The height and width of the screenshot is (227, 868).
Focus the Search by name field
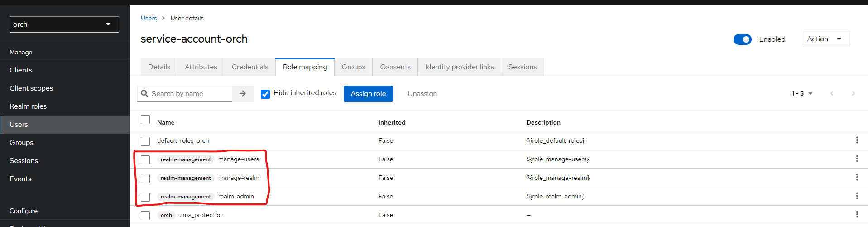click(x=190, y=94)
